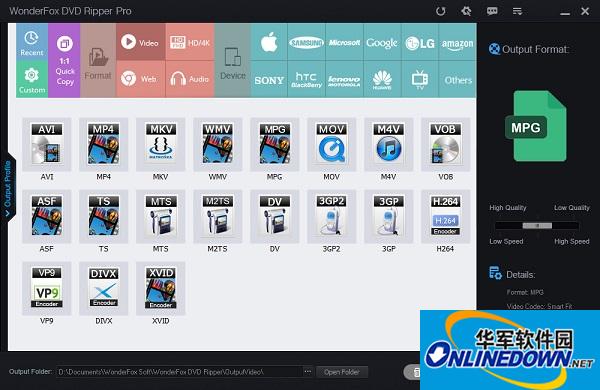
Task: Open Sony device profiles
Action: coord(269,79)
